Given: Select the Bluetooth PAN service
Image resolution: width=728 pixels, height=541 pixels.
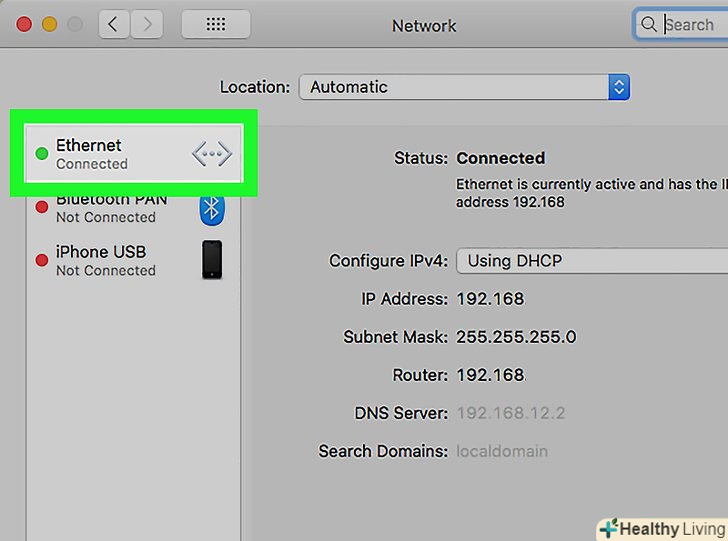Looking at the screenshot, I should click(110, 208).
